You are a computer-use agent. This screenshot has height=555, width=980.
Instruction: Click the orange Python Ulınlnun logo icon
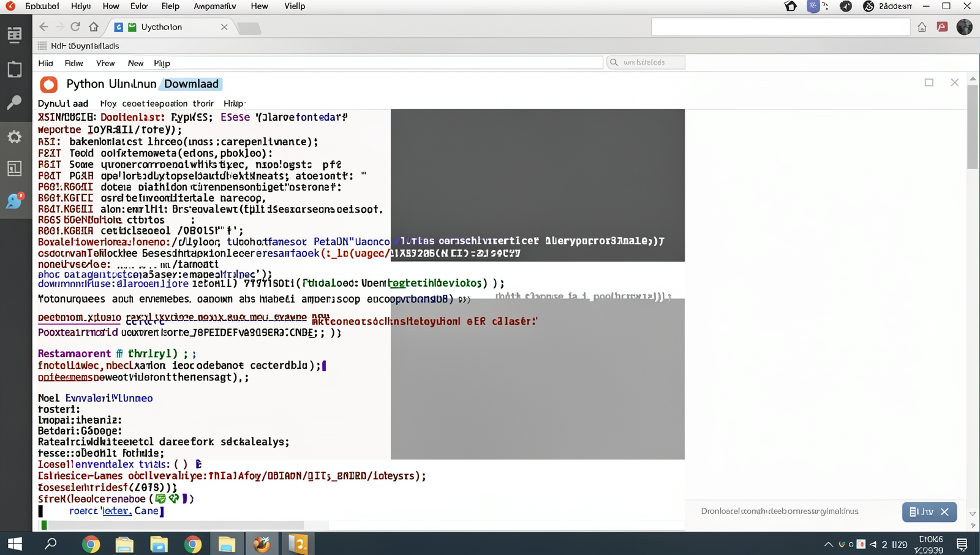click(48, 85)
